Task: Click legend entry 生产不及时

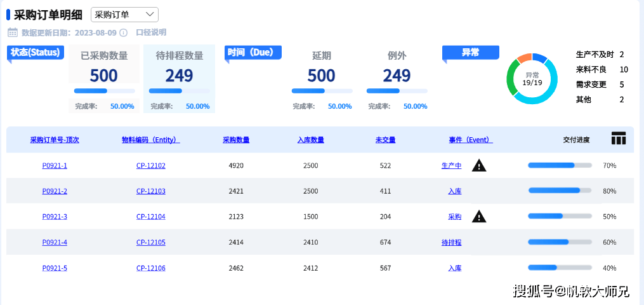Action: click(x=595, y=55)
